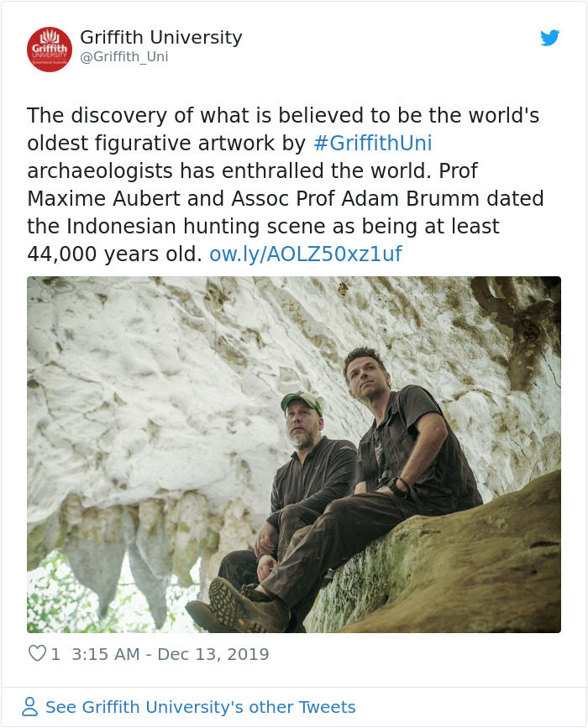Click the Griffith University display name
The height and width of the screenshot is (728, 588).
[160, 37]
